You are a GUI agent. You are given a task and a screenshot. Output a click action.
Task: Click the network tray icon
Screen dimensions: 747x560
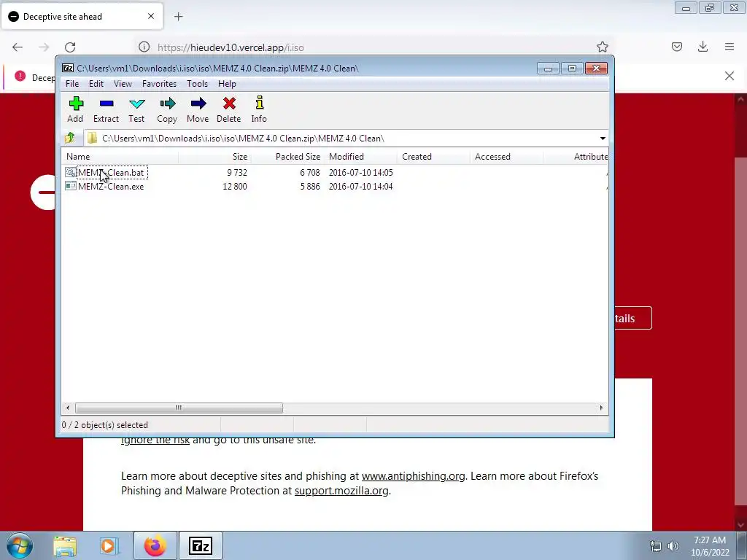(x=656, y=546)
